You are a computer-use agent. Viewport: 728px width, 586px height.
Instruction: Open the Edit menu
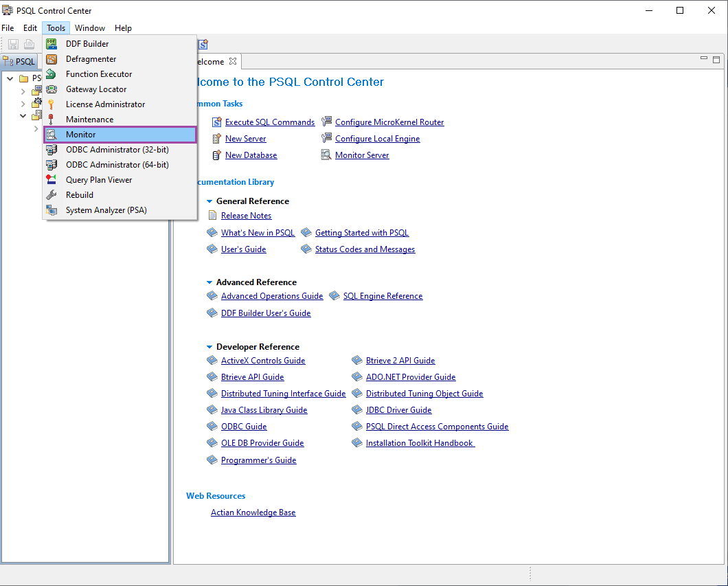pos(30,28)
